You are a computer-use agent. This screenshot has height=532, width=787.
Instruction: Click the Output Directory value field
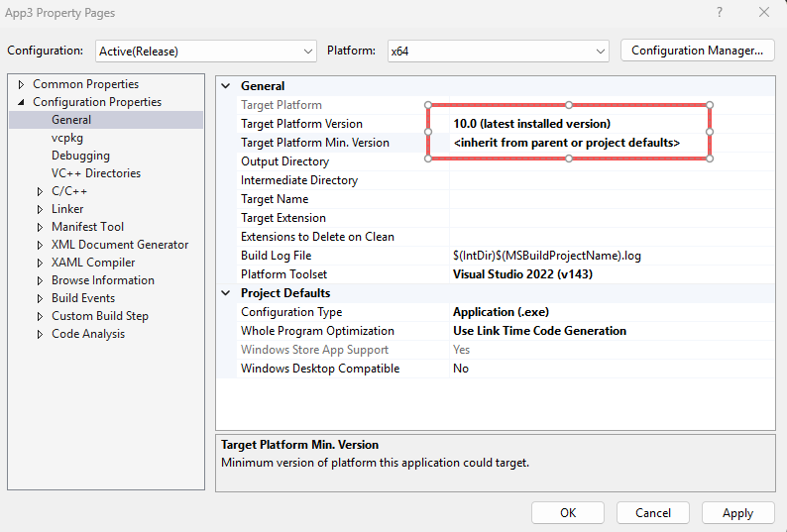pyautogui.click(x=610, y=161)
